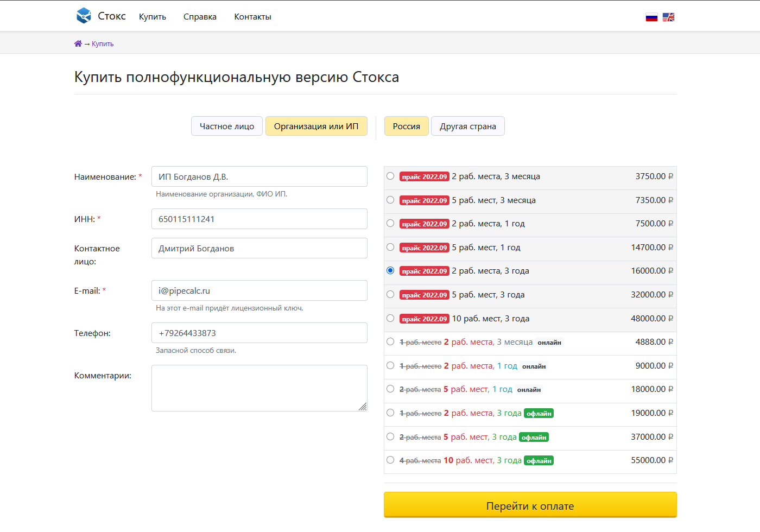Select the Частное лицо option
The image size is (760, 532).
(x=227, y=126)
